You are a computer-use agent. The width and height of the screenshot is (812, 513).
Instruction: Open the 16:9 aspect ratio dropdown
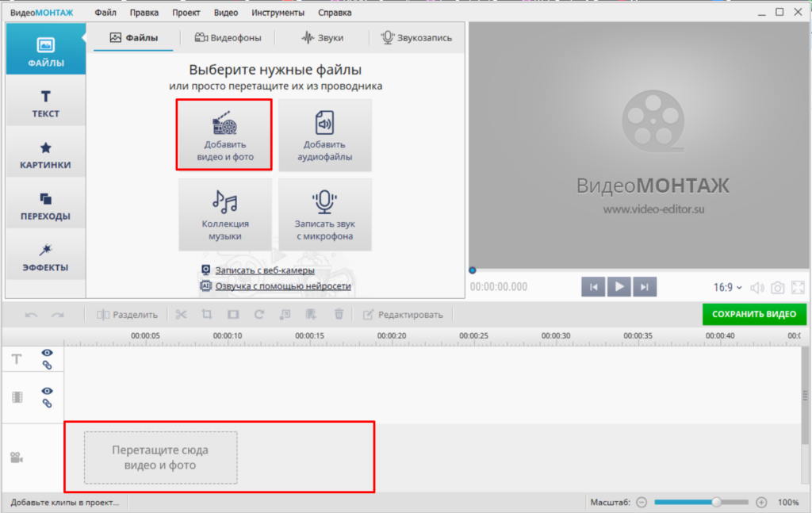[x=728, y=287]
